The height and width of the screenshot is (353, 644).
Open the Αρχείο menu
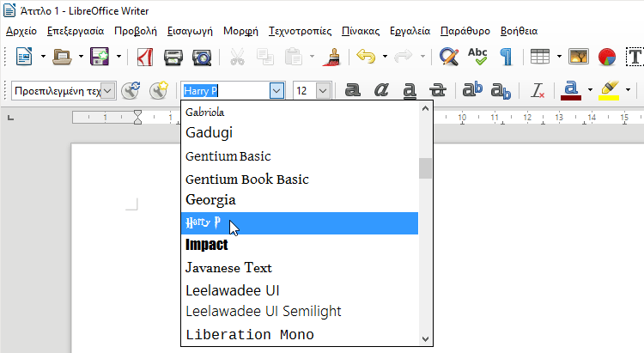[x=21, y=31]
